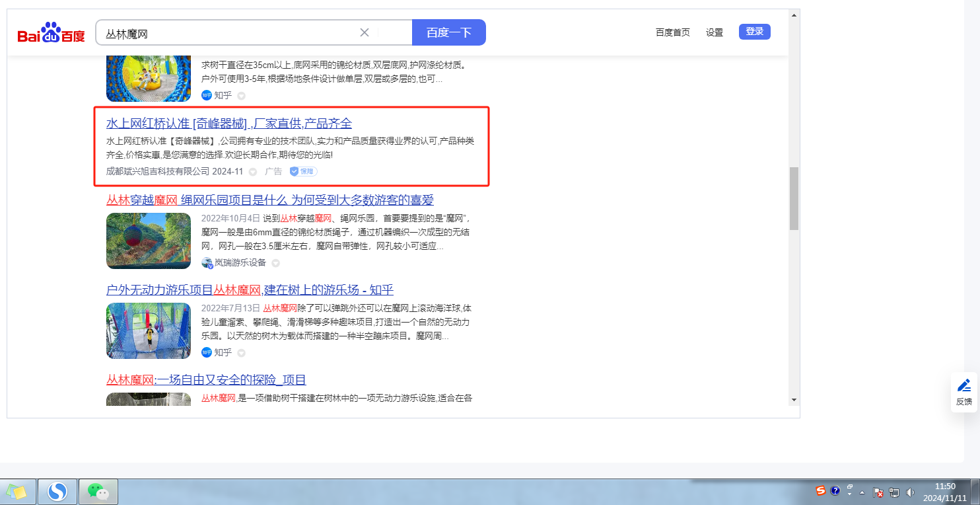Click the network connection tray icon
Image resolution: width=980 pixels, height=505 pixels.
[895, 492]
